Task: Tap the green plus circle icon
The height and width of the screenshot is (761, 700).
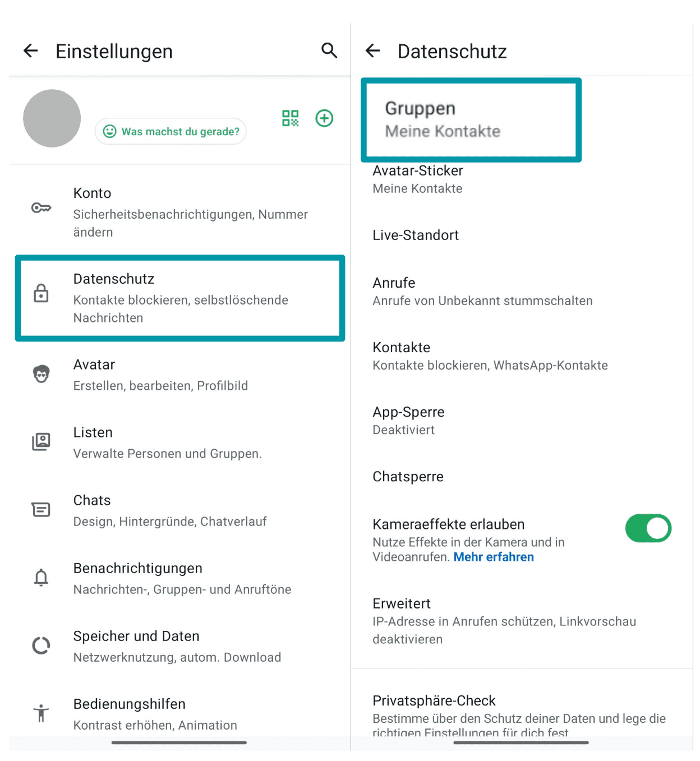Action: click(324, 118)
